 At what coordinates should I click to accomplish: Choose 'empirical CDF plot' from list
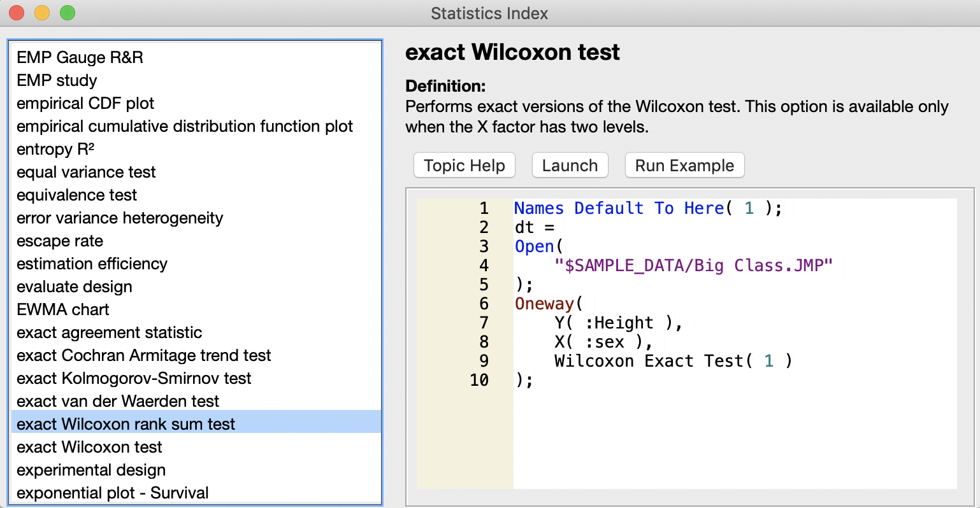pos(85,103)
